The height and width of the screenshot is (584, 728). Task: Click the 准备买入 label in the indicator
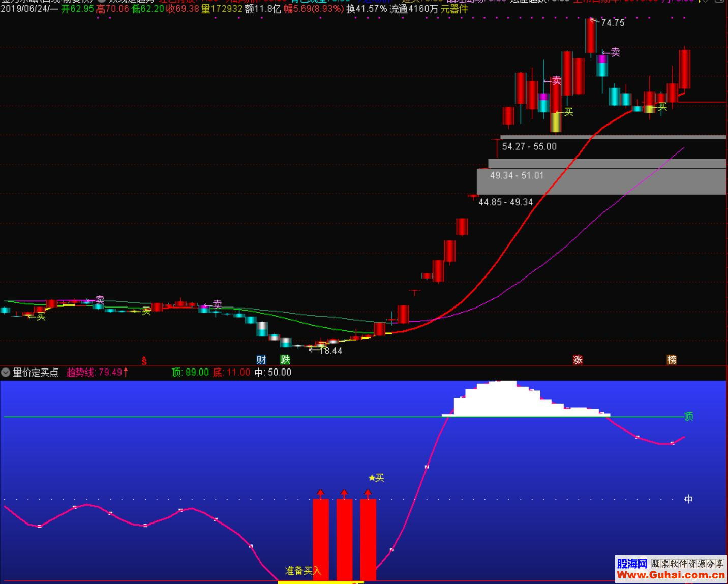(303, 571)
